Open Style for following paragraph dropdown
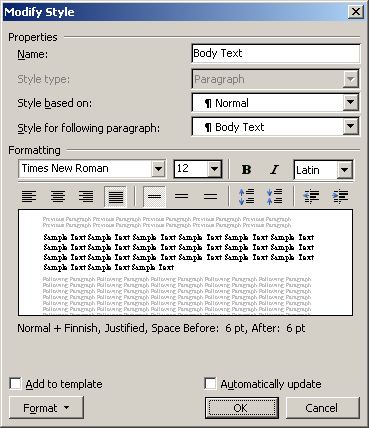Image resolution: width=369 pixels, height=428 pixels. pos(351,127)
